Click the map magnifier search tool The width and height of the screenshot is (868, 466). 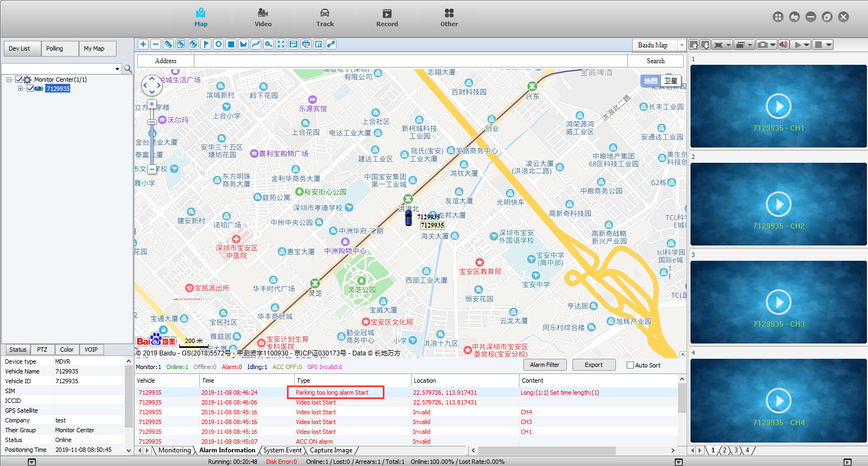[x=268, y=45]
